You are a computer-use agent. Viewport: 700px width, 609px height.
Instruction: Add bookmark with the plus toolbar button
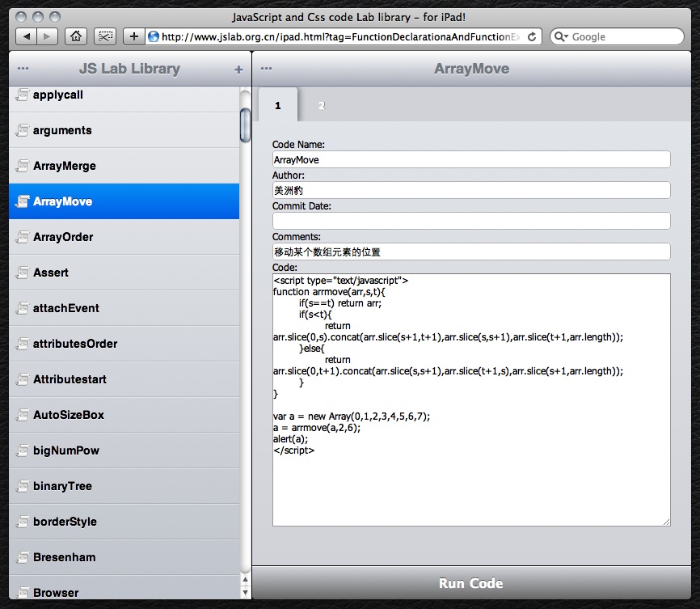[x=134, y=36]
